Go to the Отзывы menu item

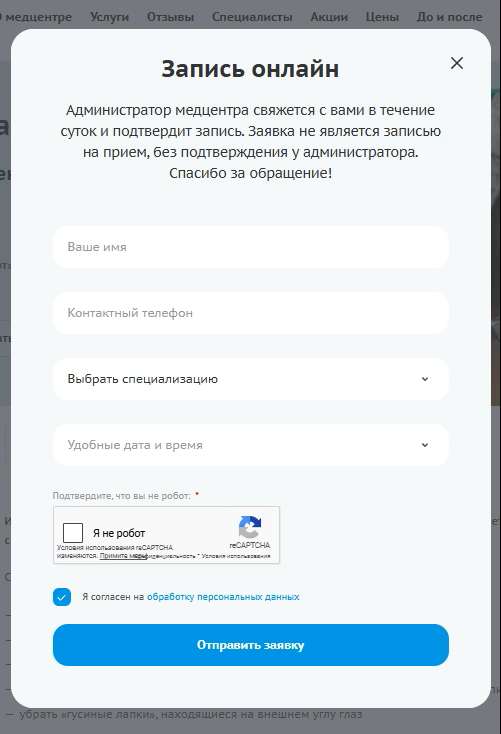click(x=170, y=17)
